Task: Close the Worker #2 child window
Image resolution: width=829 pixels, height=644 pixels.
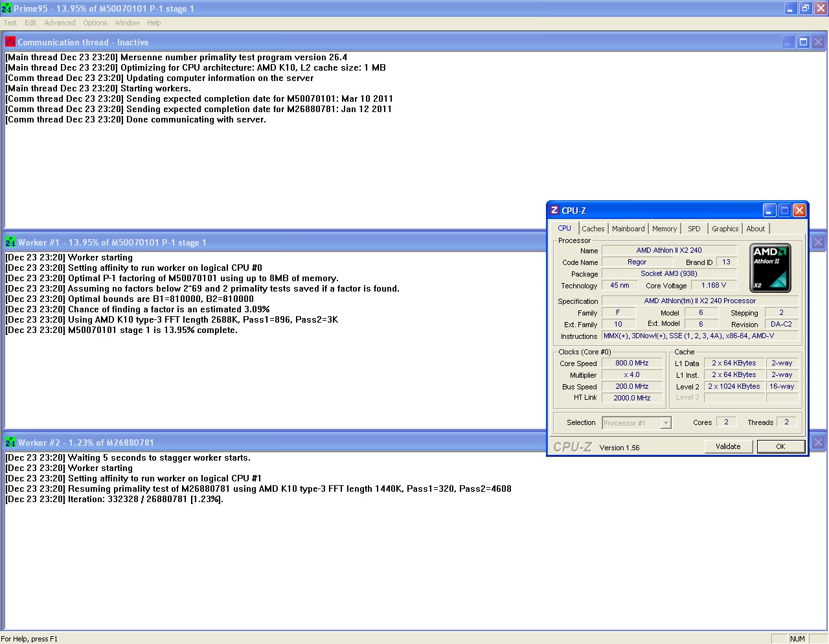Action: (818, 443)
